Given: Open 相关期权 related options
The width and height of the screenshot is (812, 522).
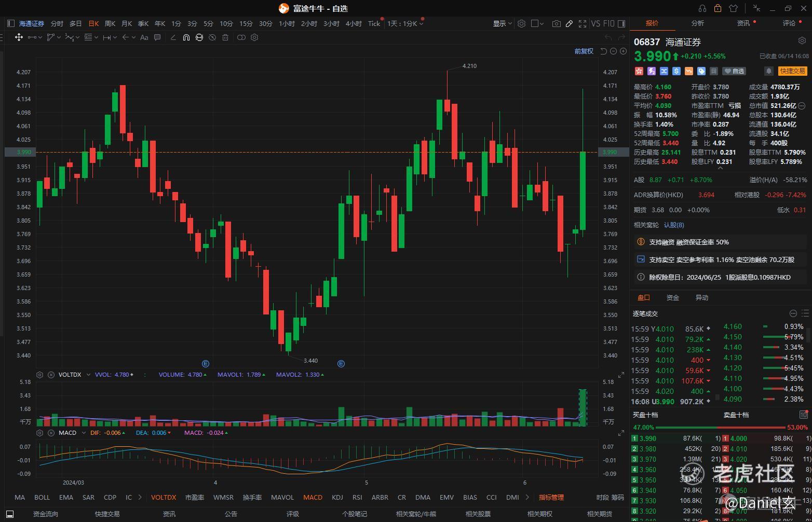Looking at the screenshot, I should coord(540,514).
